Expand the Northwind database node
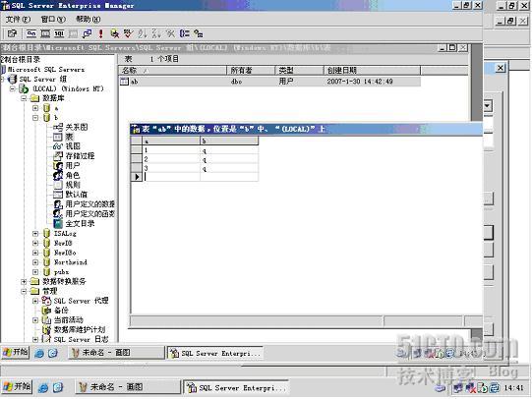 click(x=35, y=262)
